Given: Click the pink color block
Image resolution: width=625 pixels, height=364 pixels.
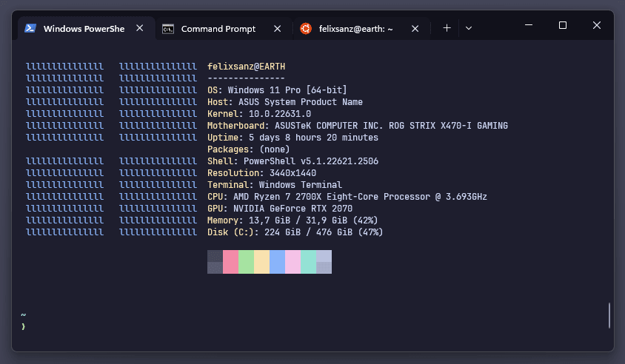Looking at the screenshot, I should click(x=230, y=262).
